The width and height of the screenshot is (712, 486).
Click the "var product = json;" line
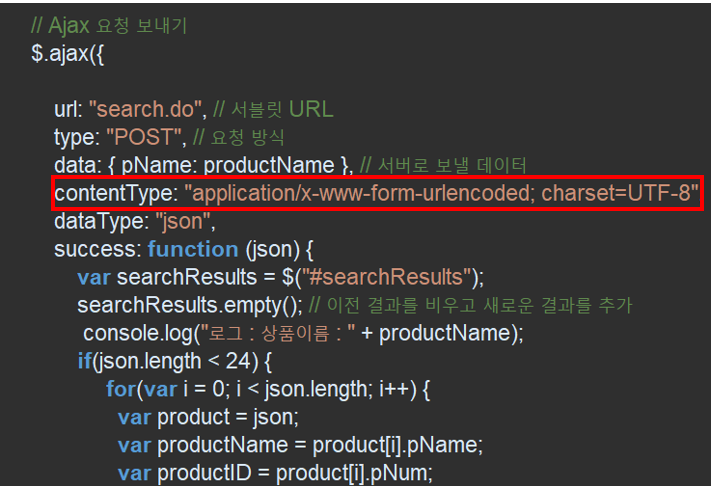click(x=208, y=418)
